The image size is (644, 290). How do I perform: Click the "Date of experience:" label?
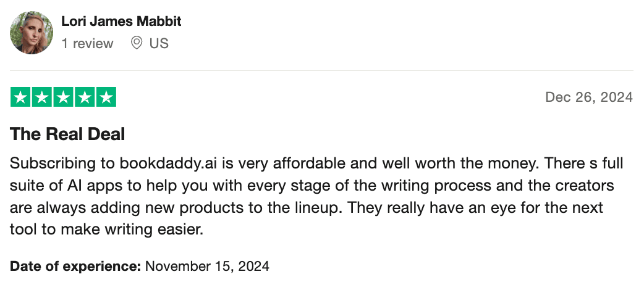pyautogui.click(x=75, y=267)
